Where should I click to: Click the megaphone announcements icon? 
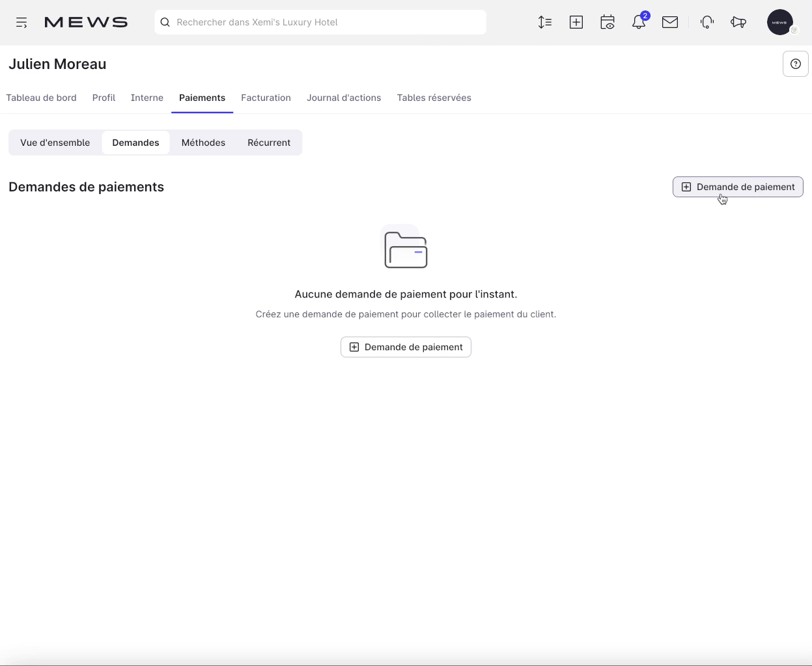738,23
